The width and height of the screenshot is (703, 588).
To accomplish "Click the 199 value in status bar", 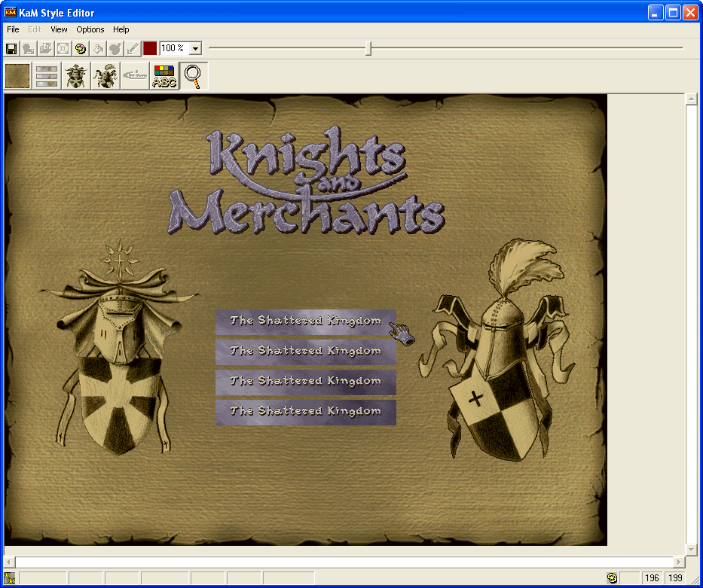I will pos(675,577).
